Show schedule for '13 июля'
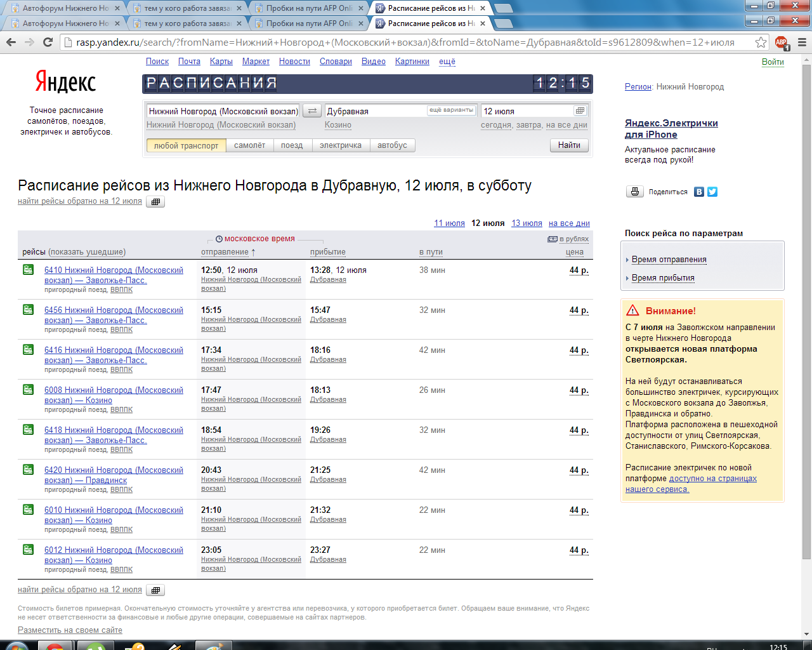 click(527, 223)
